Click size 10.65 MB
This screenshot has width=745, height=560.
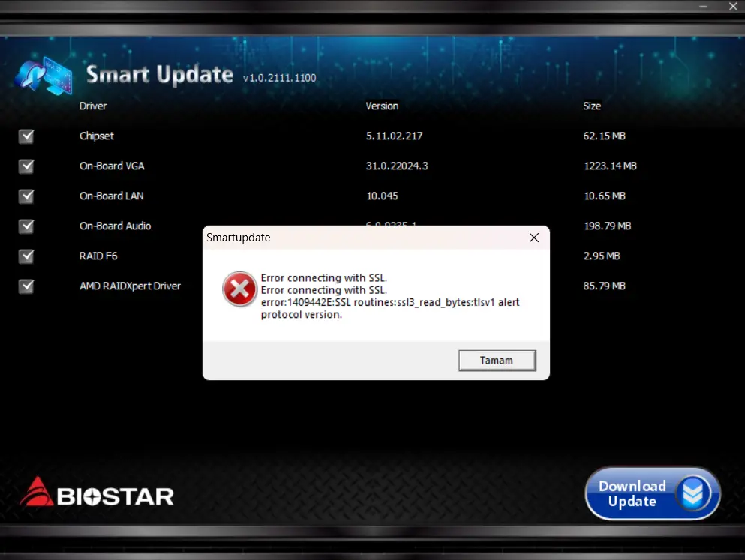point(605,196)
